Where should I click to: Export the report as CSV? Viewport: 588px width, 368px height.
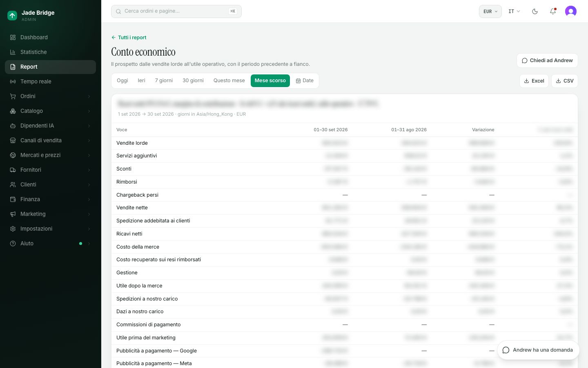(565, 81)
